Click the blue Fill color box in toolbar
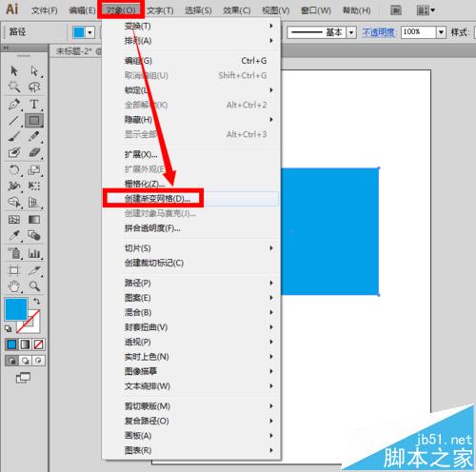Screen dimensions: 476x472 coord(16,309)
